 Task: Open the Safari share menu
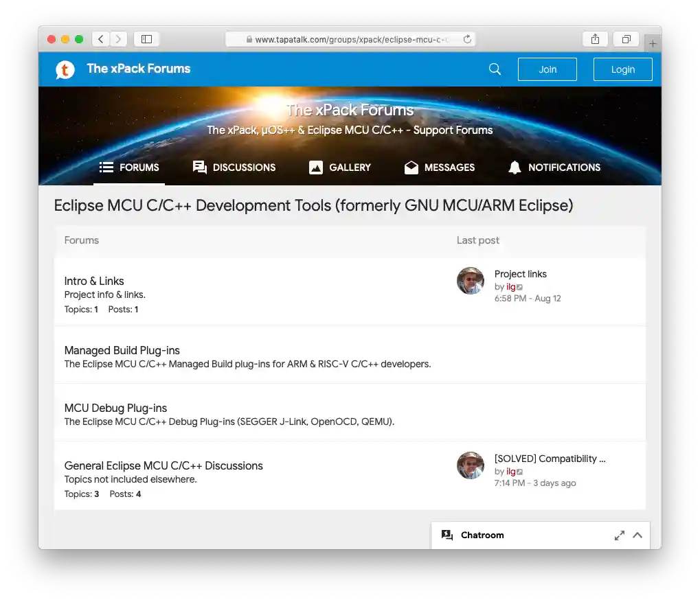(x=595, y=39)
